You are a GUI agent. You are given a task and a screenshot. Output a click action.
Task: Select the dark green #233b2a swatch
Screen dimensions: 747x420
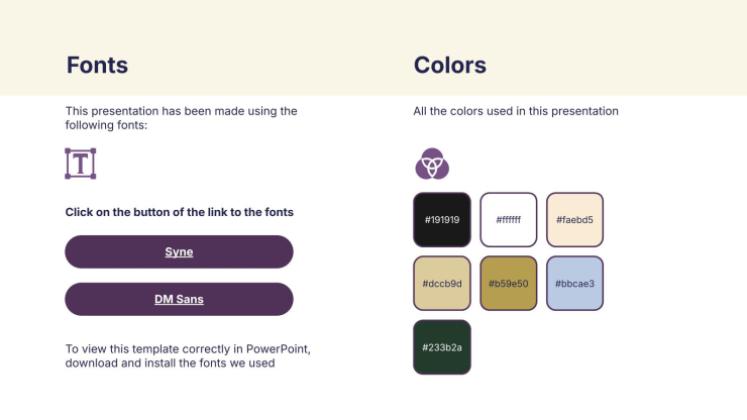[441, 347]
